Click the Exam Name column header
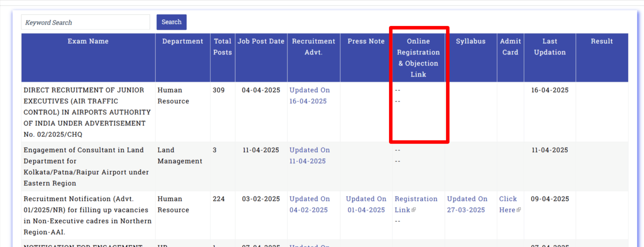This screenshot has height=247, width=644. tap(88, 41)
